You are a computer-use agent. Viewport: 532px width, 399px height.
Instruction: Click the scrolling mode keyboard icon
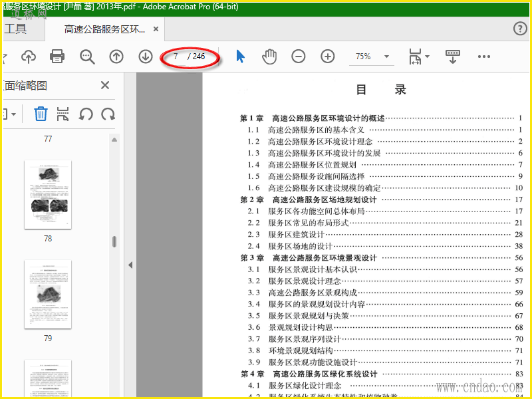tap(453, 57)
